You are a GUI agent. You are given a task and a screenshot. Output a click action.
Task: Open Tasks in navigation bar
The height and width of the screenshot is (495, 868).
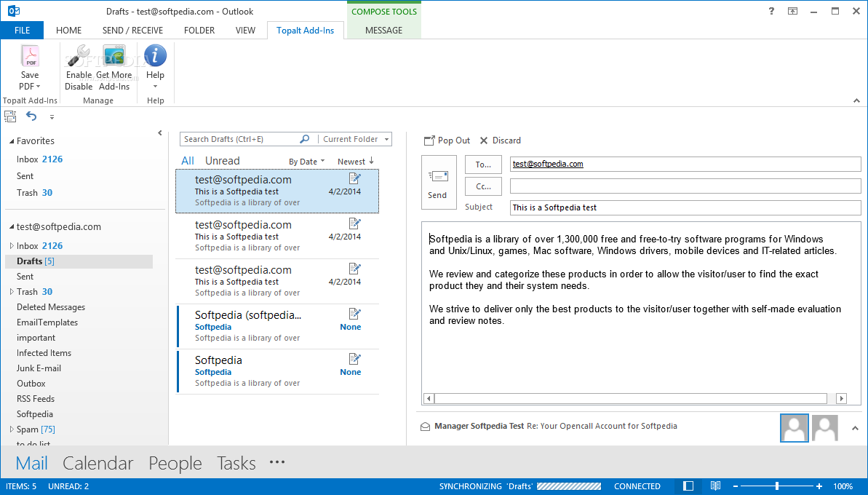point(236,463)
